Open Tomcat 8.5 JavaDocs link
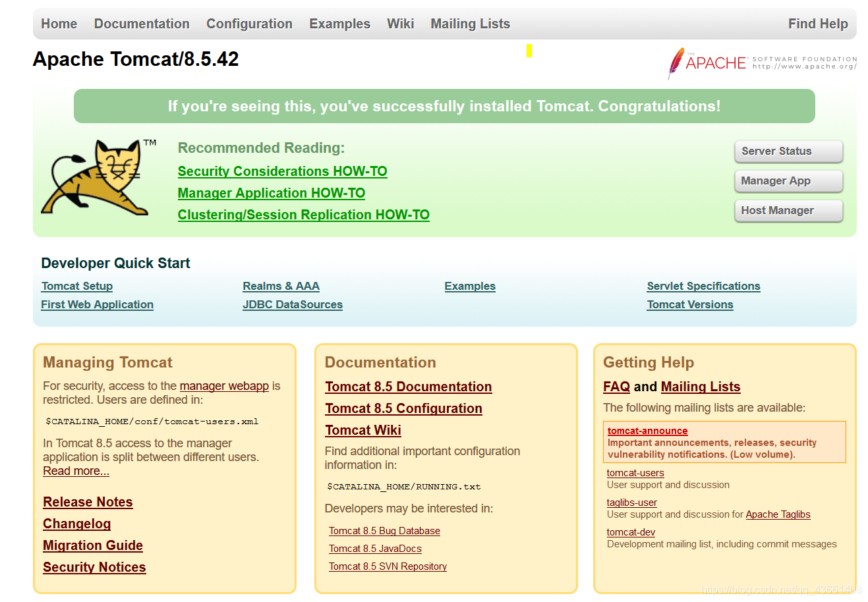Image resolution: width=868 pixels, height=602 pixels. click(376, 549)
